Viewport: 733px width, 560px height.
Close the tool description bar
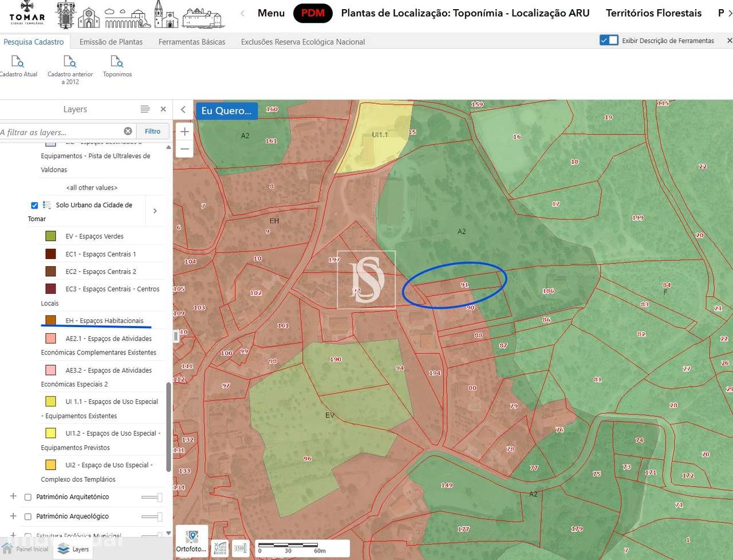[729, 41]
